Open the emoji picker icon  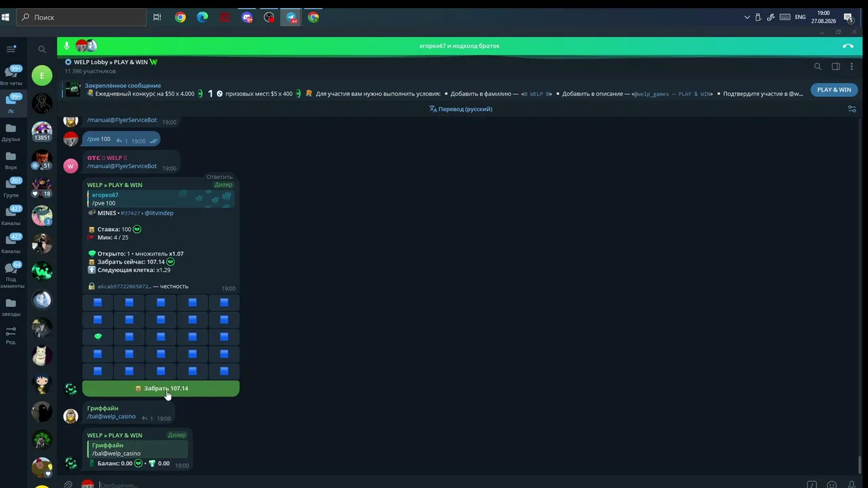pos(831,485)
